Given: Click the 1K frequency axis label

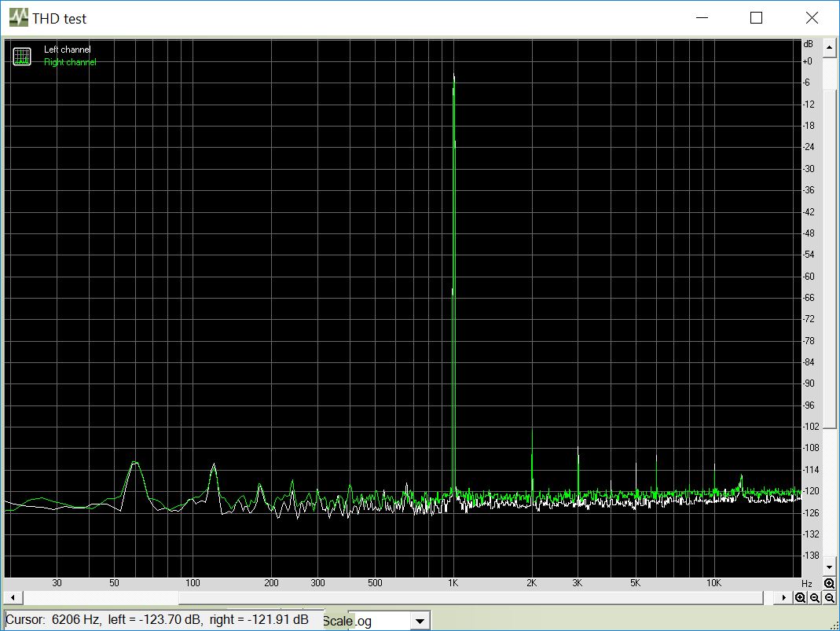Looking at the screenshot, I should click(453, 583).
